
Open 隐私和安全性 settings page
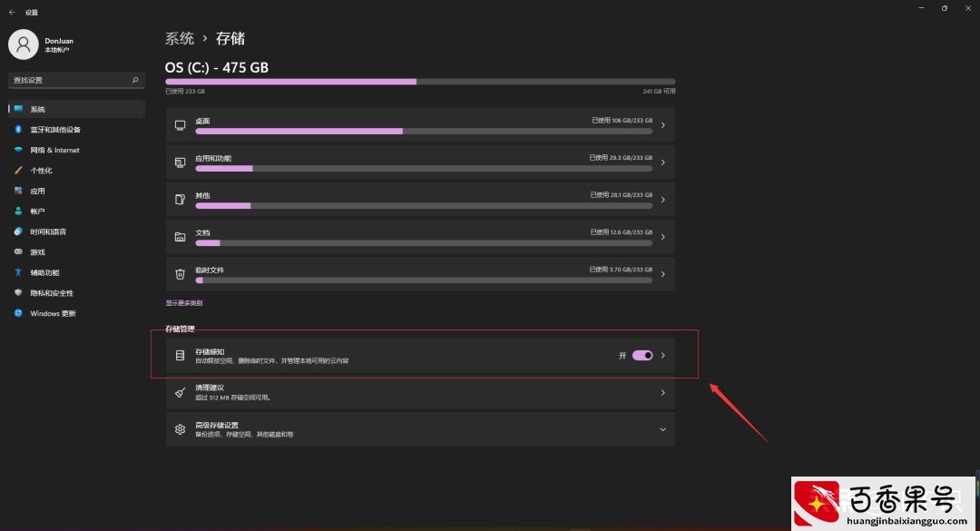(76, 292)
